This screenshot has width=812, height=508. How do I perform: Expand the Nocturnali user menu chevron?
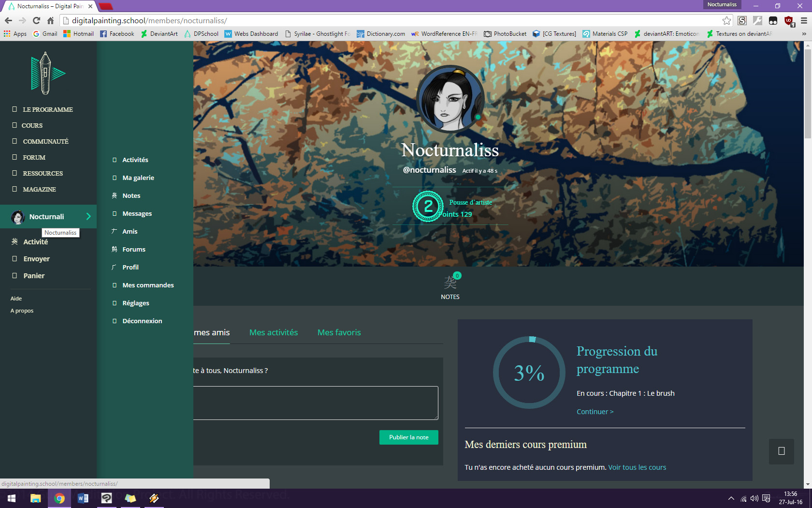pyautogui.click(x=88, y=216)
